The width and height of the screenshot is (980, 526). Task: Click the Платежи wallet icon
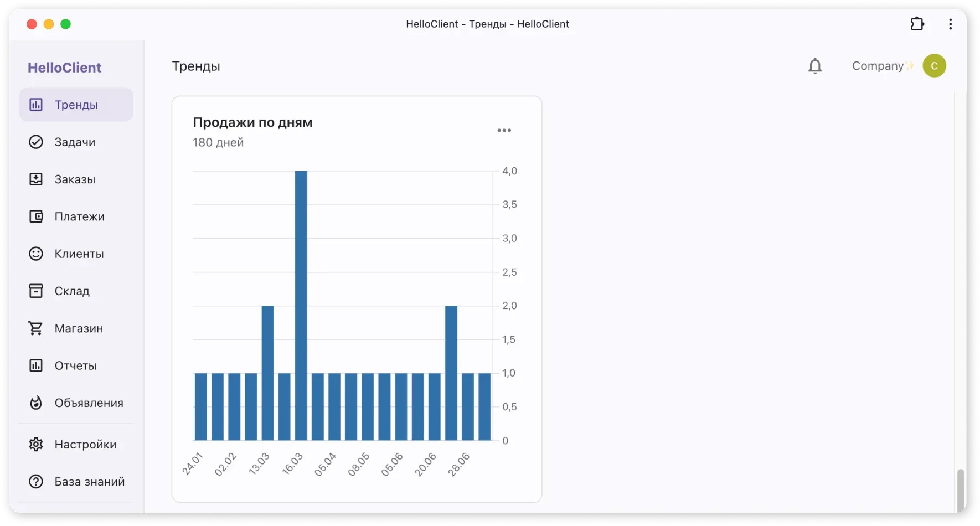[36, 216]
